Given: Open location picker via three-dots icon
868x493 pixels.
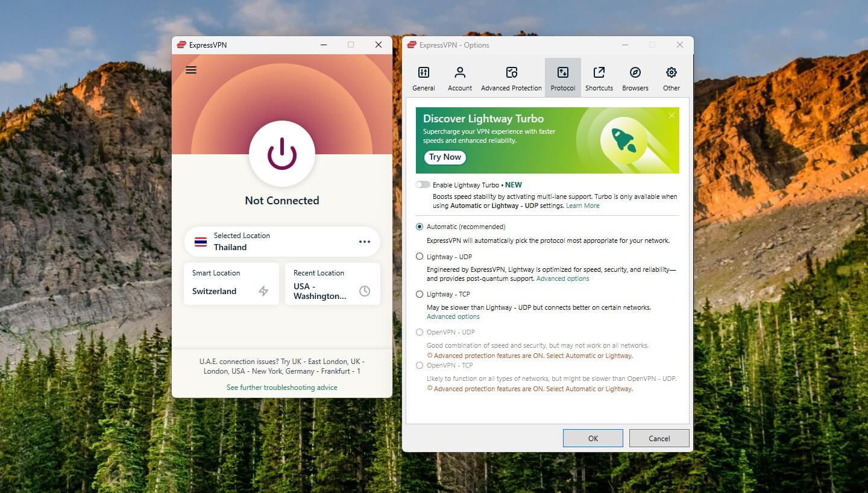Looking at the screenshot, I should 365,242.
